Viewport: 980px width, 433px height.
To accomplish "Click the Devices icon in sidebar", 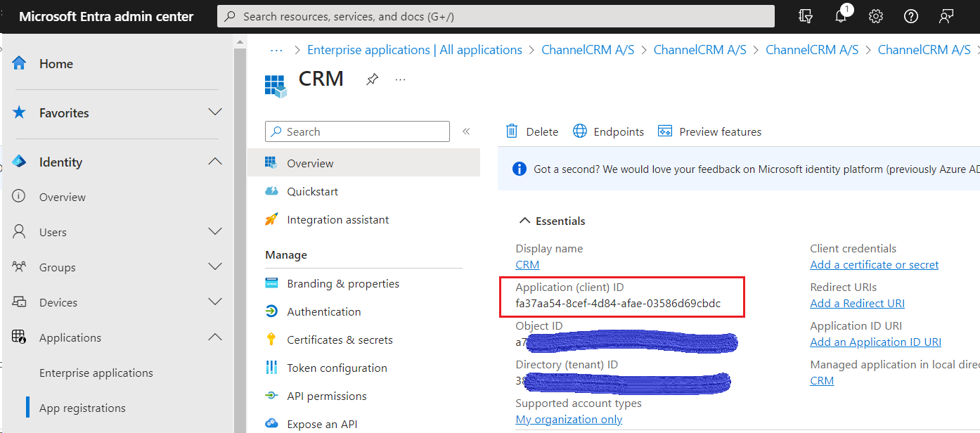I will point(20,302).
